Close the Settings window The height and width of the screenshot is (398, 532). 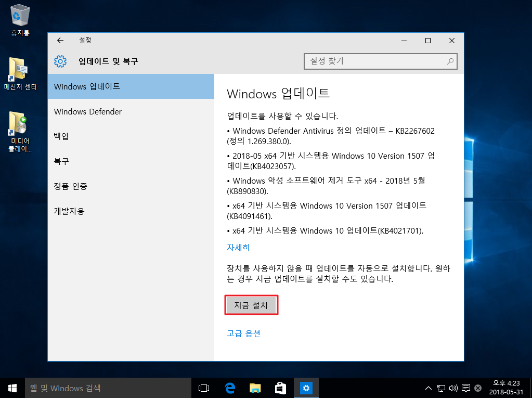pos(451,41)
